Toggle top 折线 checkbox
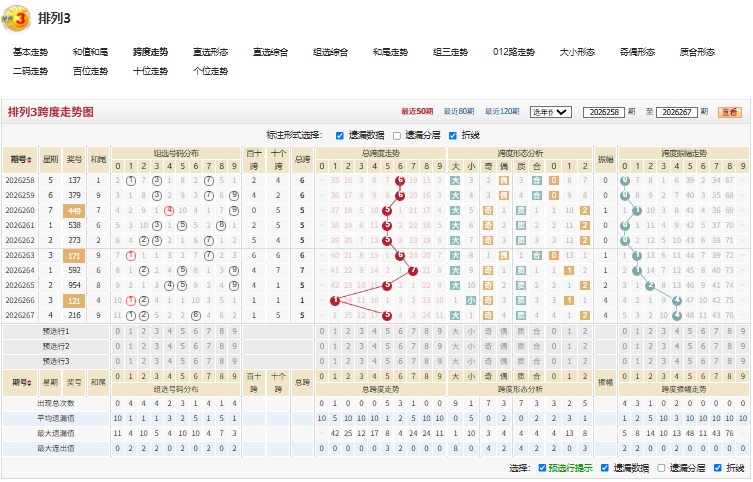The height and width of the screenshot is (482, 753). point(452,136)
